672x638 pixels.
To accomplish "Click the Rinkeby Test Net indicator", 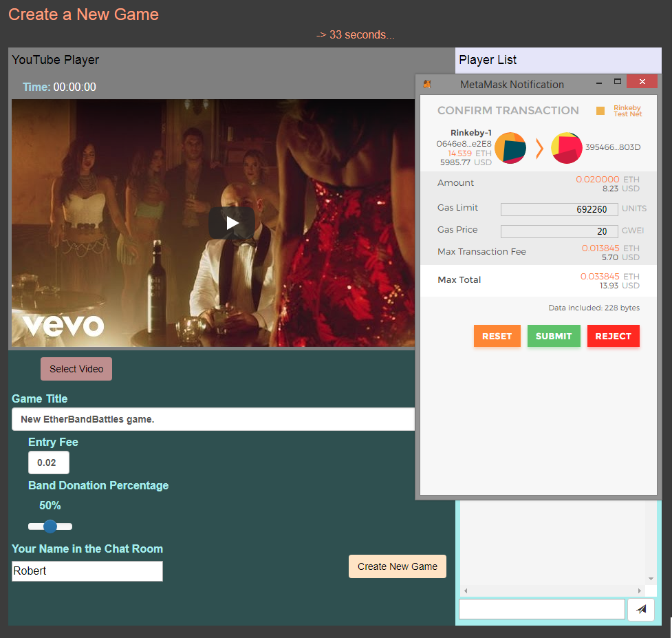I will (619, 111).
